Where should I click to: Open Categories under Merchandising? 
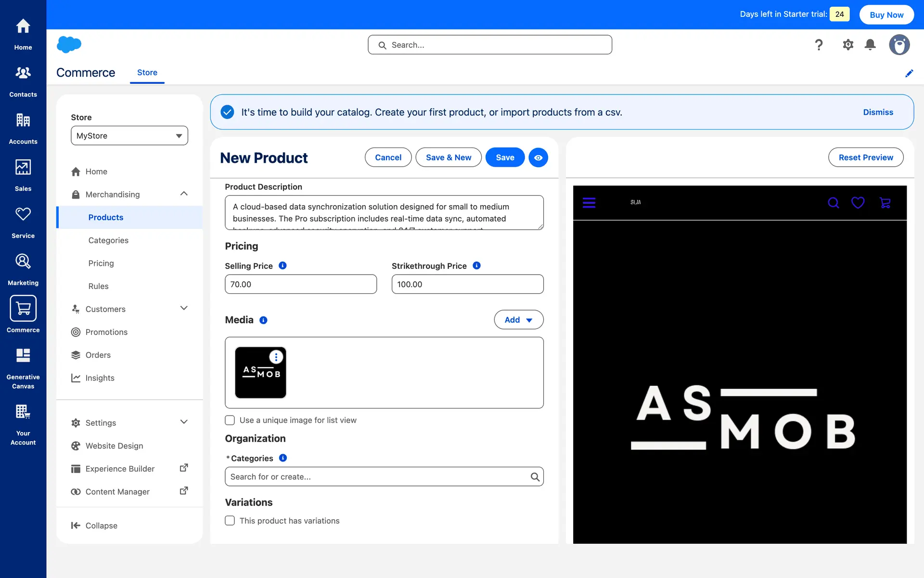click(108, 240)
